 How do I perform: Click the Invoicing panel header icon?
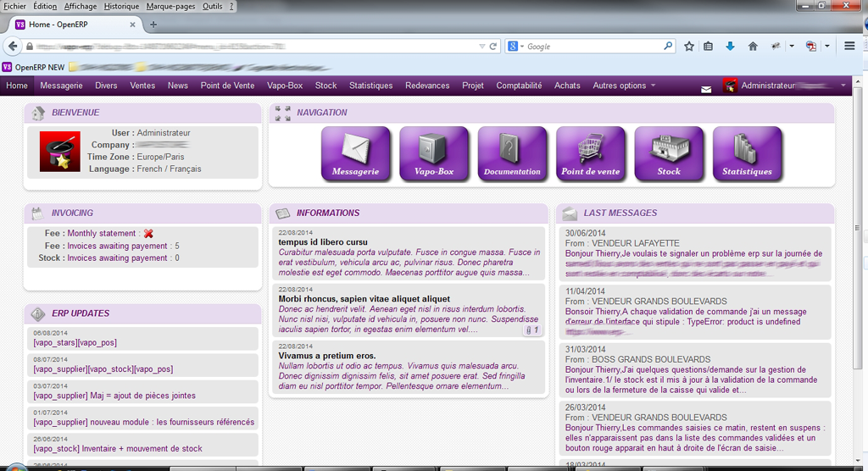tap(37, 213)
